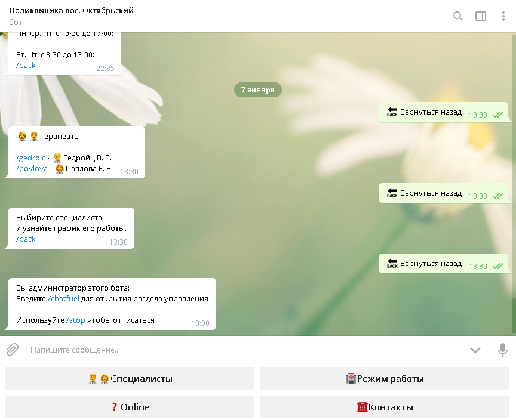The height and width of the screenshot is (420, 516).
Task: Follow the /povlova command link
Action: click(x=32, y=169)
